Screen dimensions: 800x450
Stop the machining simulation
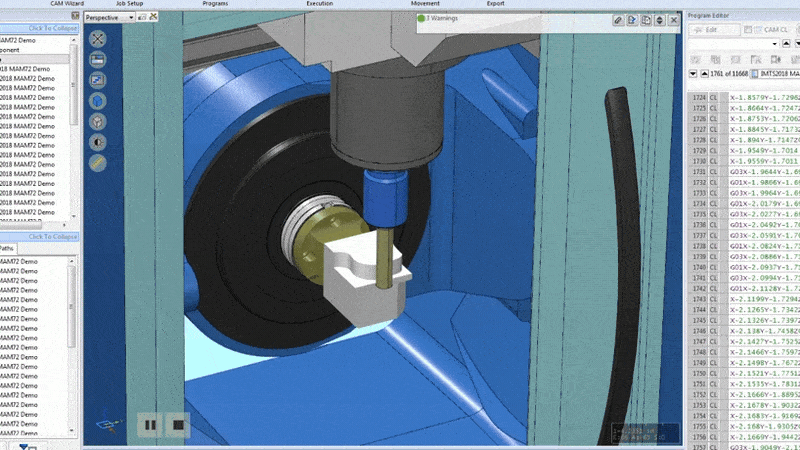click(176, 425)
